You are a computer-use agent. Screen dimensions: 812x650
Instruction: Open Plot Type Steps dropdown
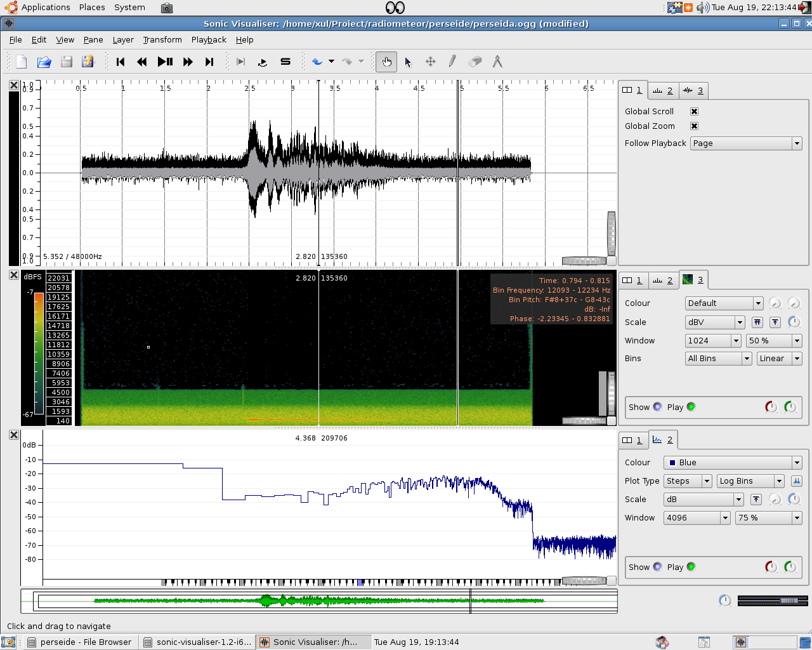coord(688,481)
